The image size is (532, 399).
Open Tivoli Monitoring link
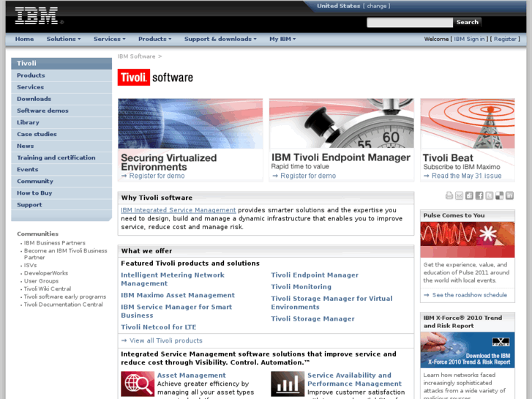pyautogui.click(x=301, y=287)
